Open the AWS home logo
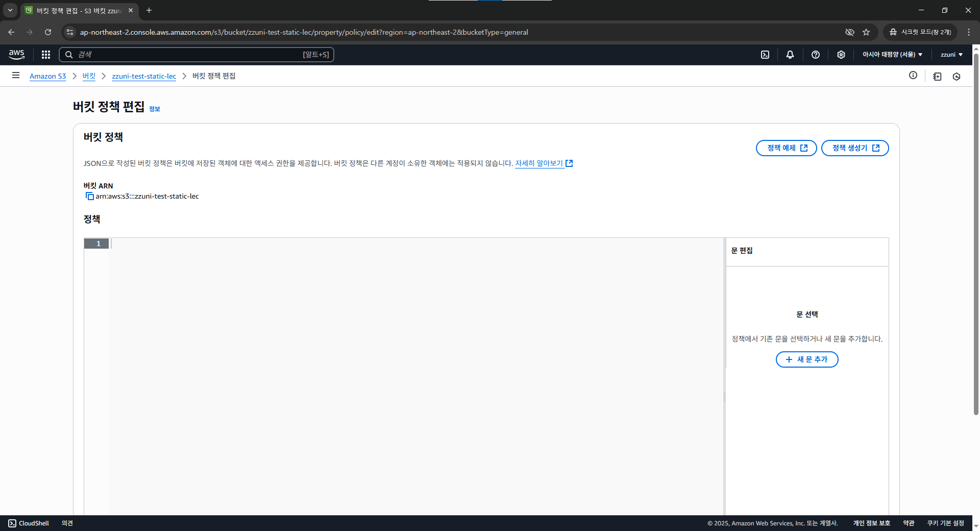 tap(16, 55)
